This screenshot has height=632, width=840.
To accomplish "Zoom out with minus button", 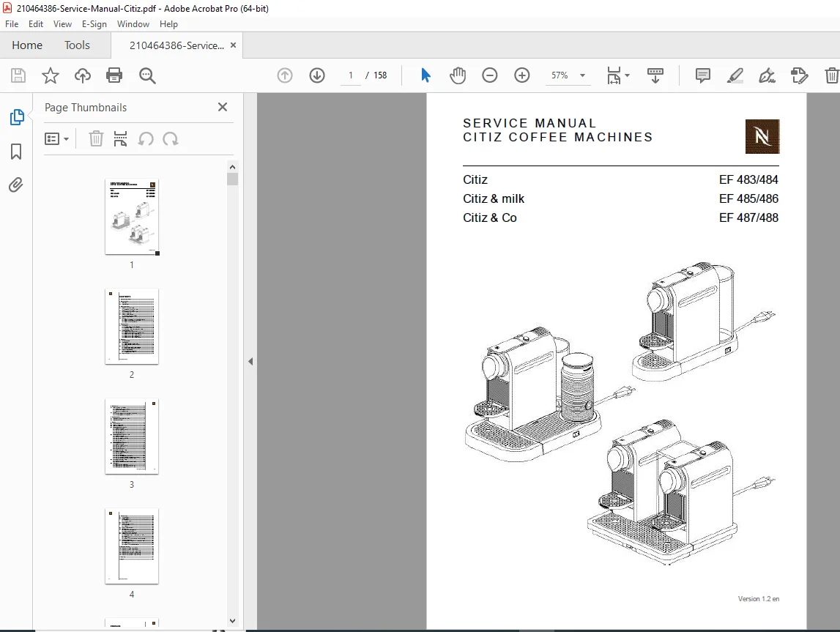I will [x=490, y=75].
